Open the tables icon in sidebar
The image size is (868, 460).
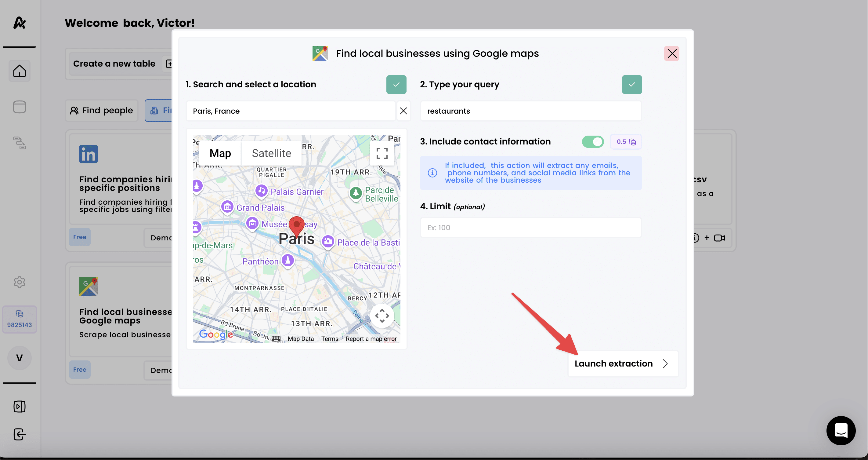20,107
